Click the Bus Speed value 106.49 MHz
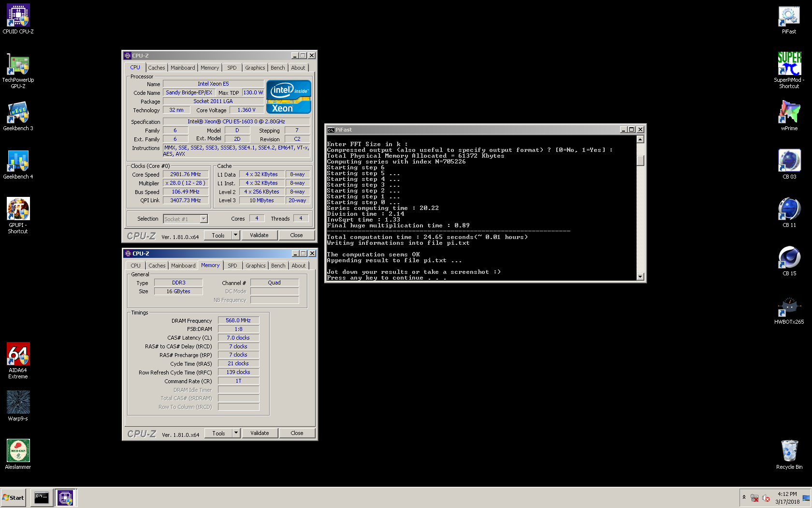 click(x=186, y=192)
